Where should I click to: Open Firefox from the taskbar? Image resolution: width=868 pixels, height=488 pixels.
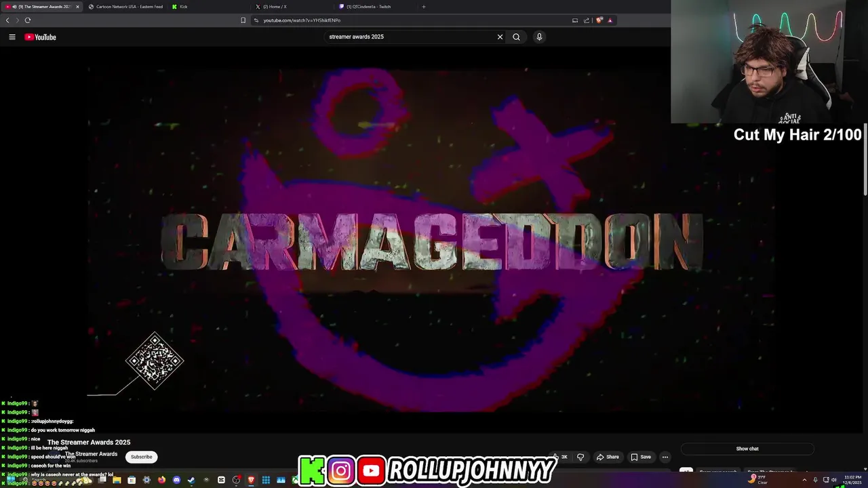161,480
